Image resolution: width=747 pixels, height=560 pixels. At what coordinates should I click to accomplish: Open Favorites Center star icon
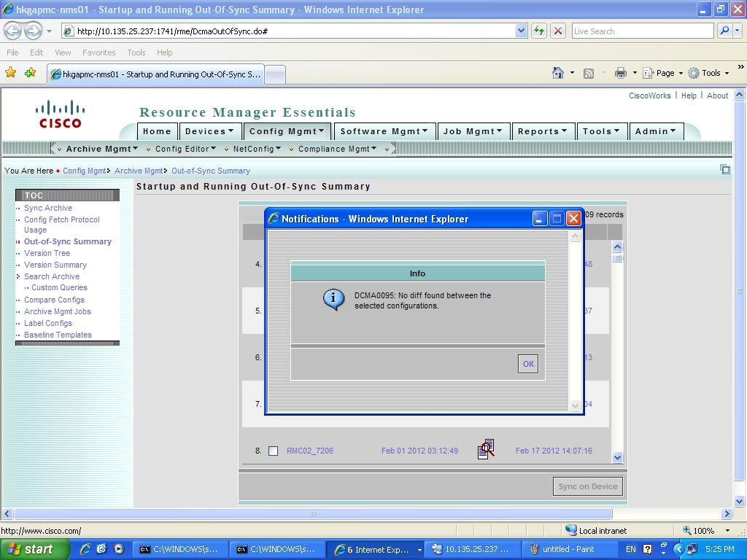pyautogui.click(x=10, y=73)
